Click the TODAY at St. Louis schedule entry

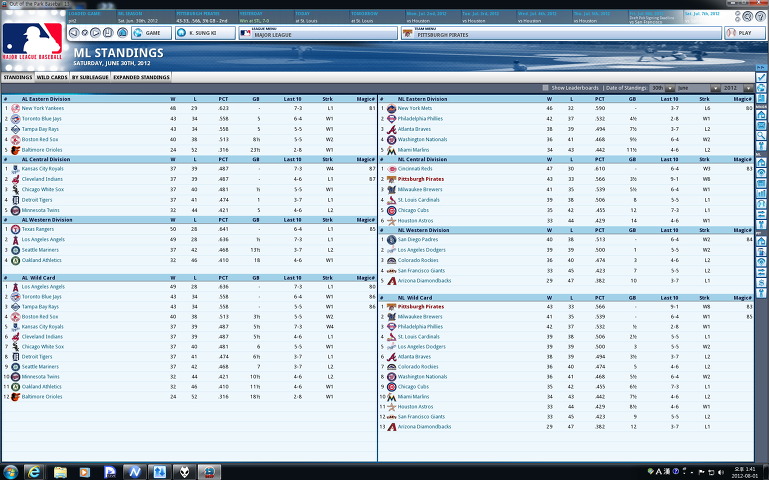tap(321, 17)
